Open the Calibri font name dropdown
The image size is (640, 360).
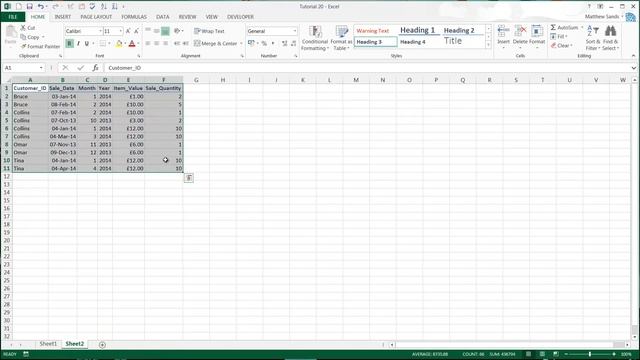(100, 31)
